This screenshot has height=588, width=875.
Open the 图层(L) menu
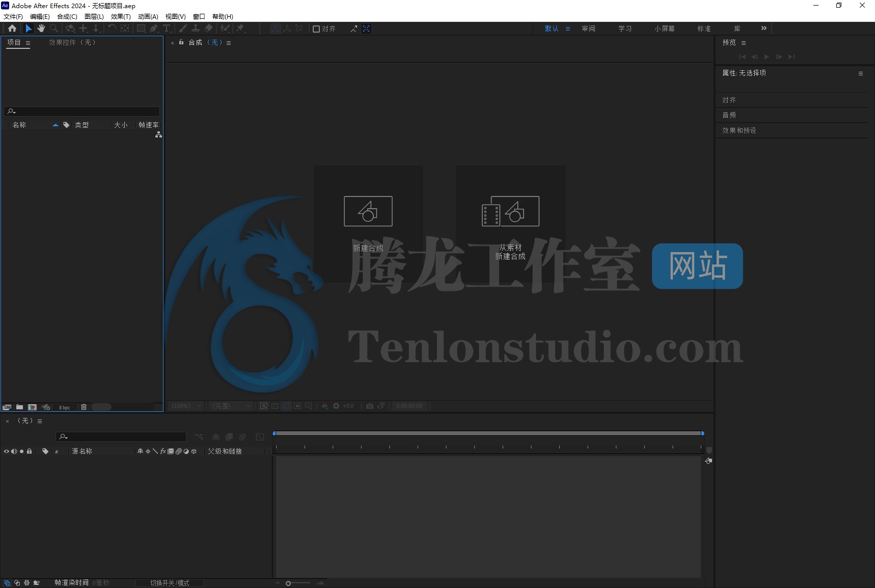click(x=94, y=17)
